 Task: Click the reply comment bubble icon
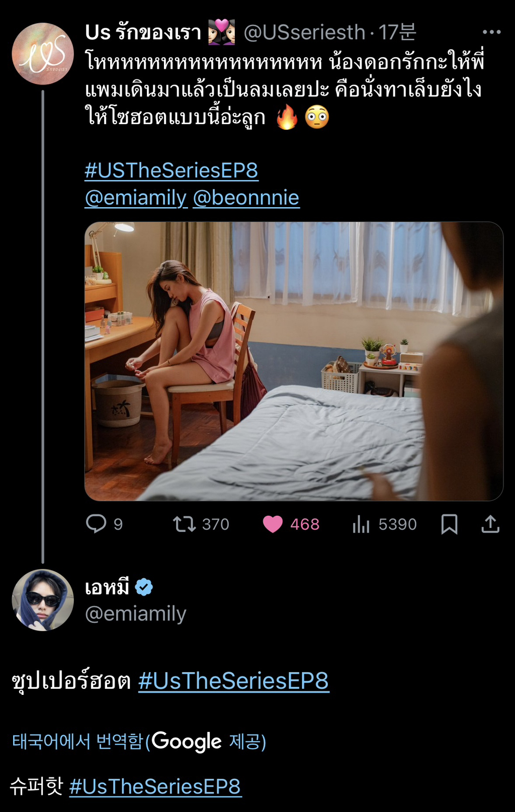coord(96,524)
